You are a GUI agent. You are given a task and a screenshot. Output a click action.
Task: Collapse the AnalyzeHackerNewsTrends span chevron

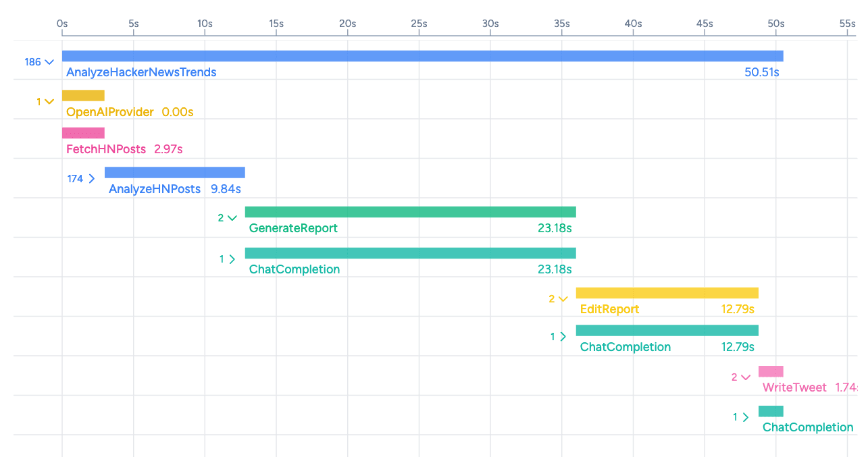(49, 62)
